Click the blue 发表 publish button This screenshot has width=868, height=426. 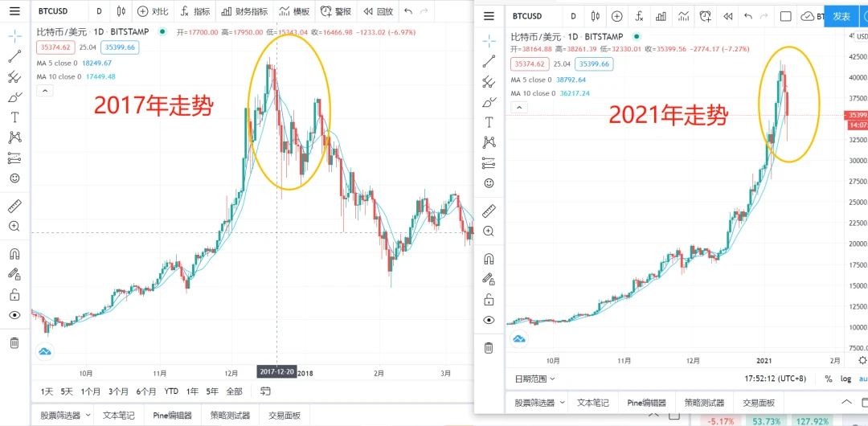pos(841,16)
